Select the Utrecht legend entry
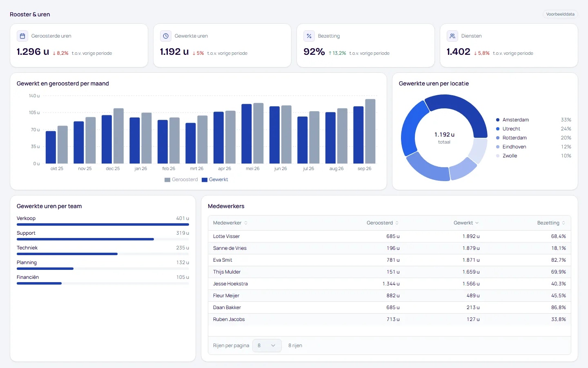Viewport: 588px width, 368px height. pyautogui.click(x=533, y=129)
